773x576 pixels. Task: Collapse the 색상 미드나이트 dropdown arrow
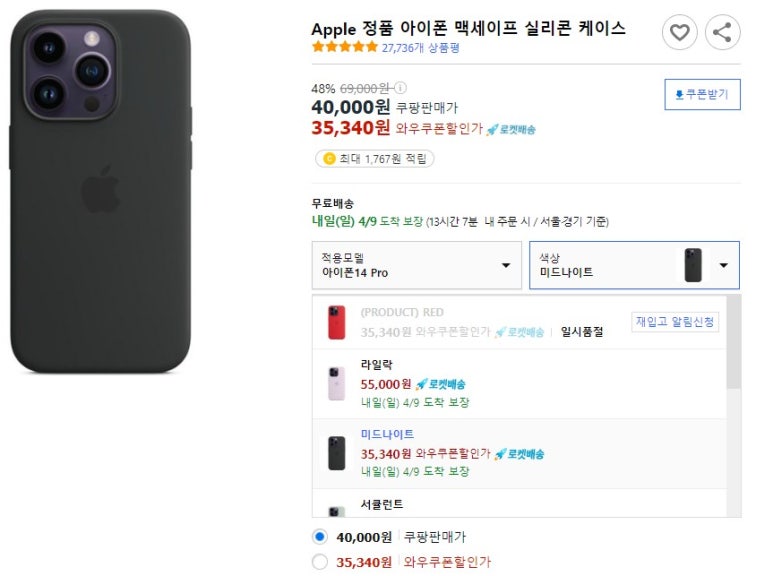tap(723, 265)
